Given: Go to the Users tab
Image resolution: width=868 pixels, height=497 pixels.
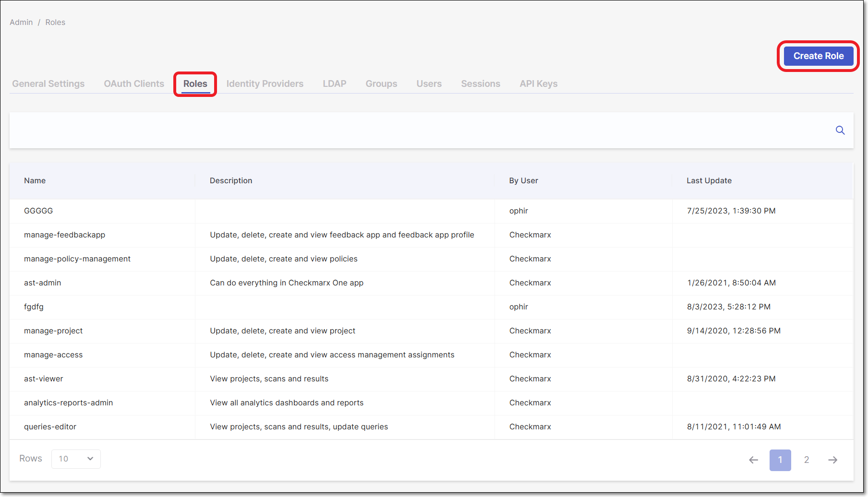Looking at the screenshot, I should coord(429,84).
